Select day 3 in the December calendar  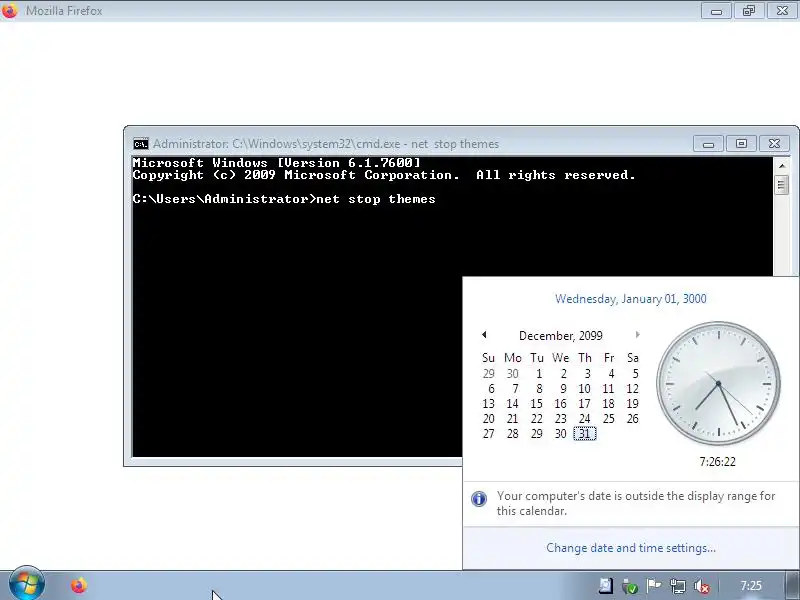tap(588, 374)
